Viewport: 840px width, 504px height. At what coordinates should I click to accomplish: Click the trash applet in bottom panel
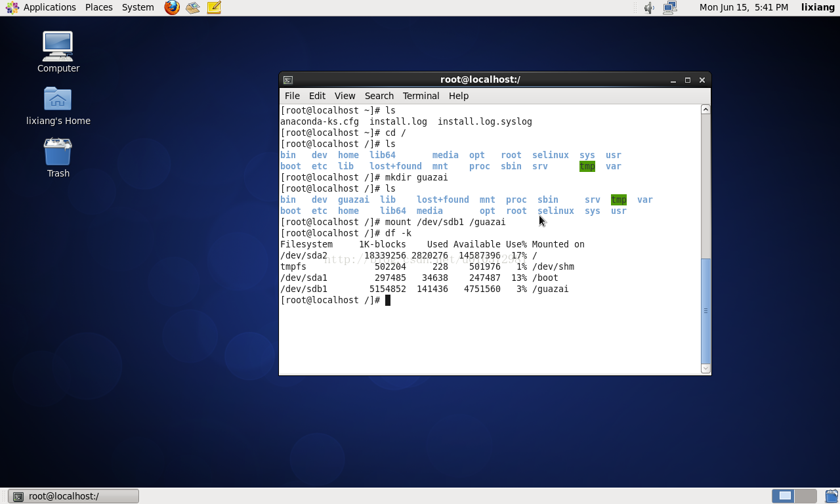pos(831,496)
